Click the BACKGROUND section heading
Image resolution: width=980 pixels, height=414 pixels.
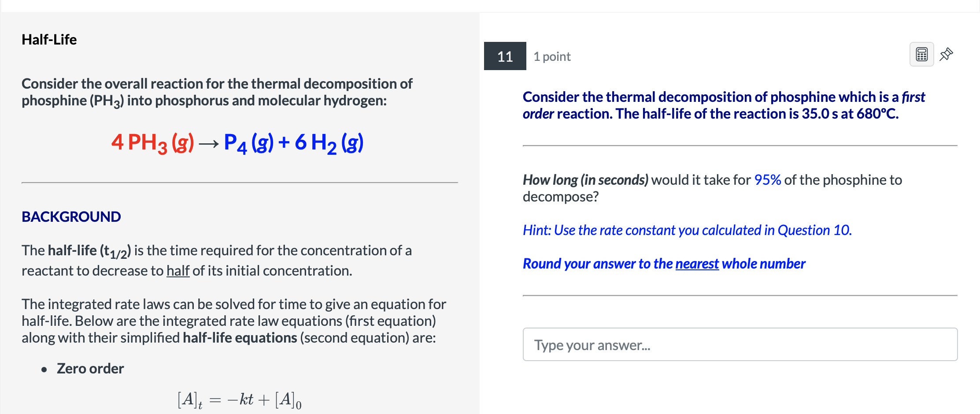[71, 216]
